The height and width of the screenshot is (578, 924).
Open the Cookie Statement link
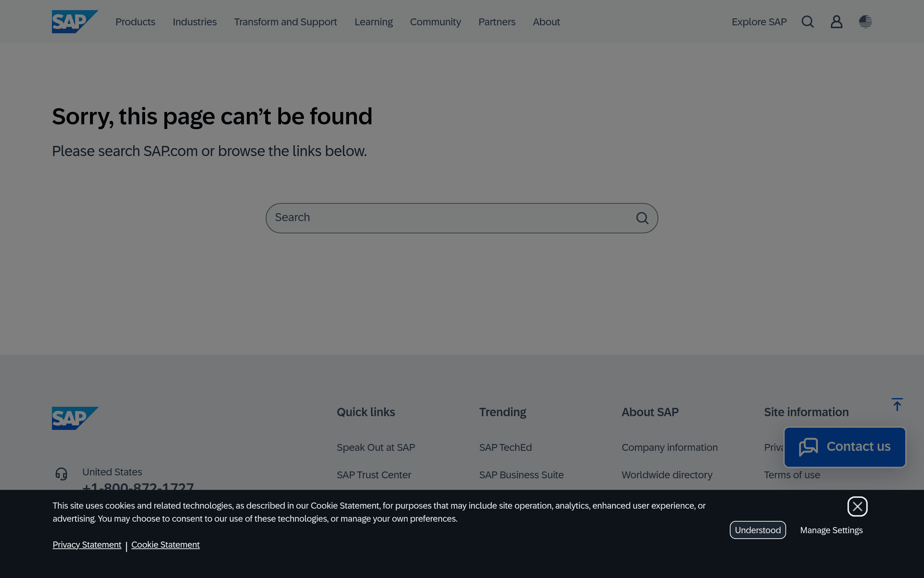click(165, 545)
